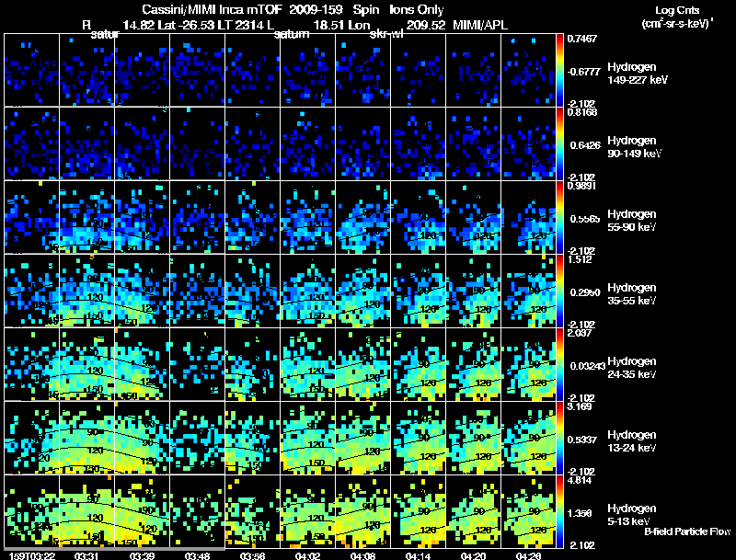
Task: Click the '-0.6777' scale midpoint value
Action: [583, 72]
